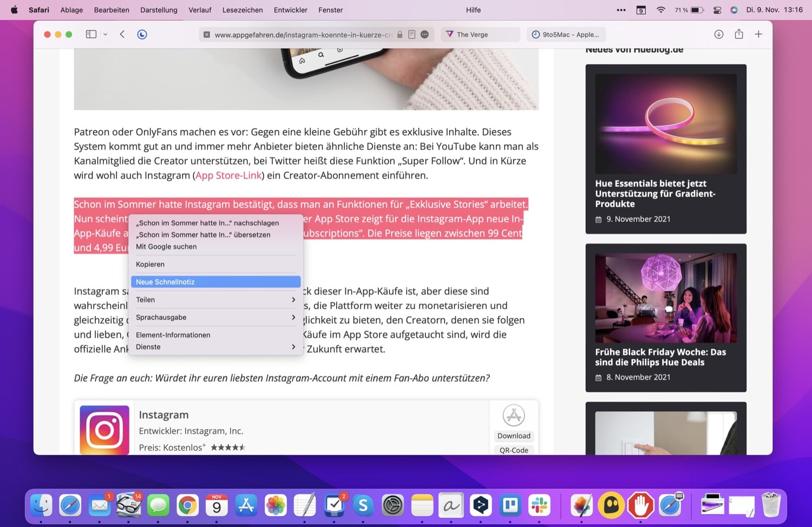The height and width of the screenshot is (527, 812).
Task: Open the sidebar tab group dropdown arrow
Action: [x=105, y=34]
